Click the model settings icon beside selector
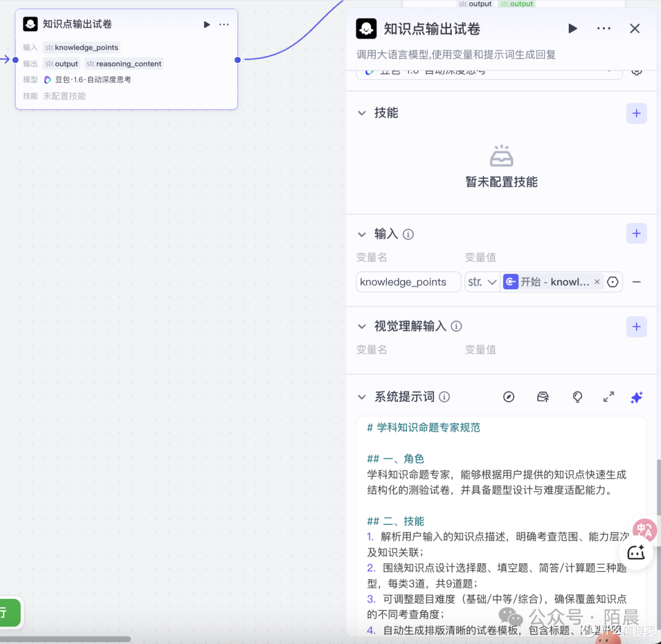 tap(637, 72)
